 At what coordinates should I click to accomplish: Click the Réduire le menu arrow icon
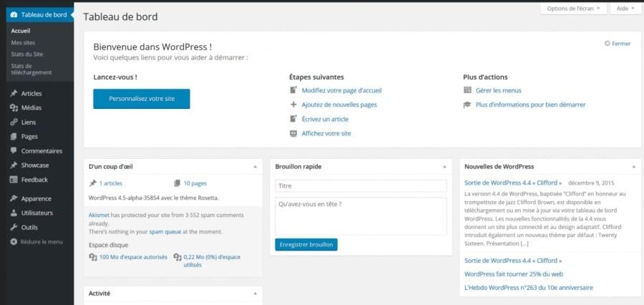point(14,242)
